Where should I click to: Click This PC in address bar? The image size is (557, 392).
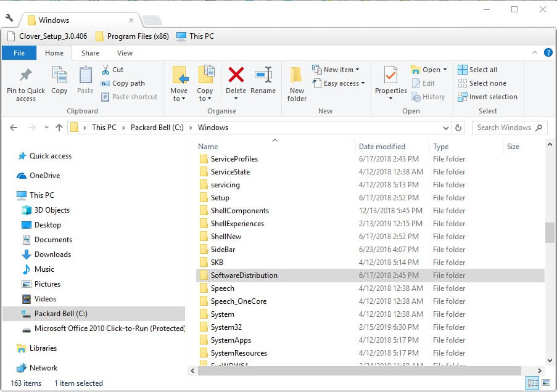pos(104,128)
